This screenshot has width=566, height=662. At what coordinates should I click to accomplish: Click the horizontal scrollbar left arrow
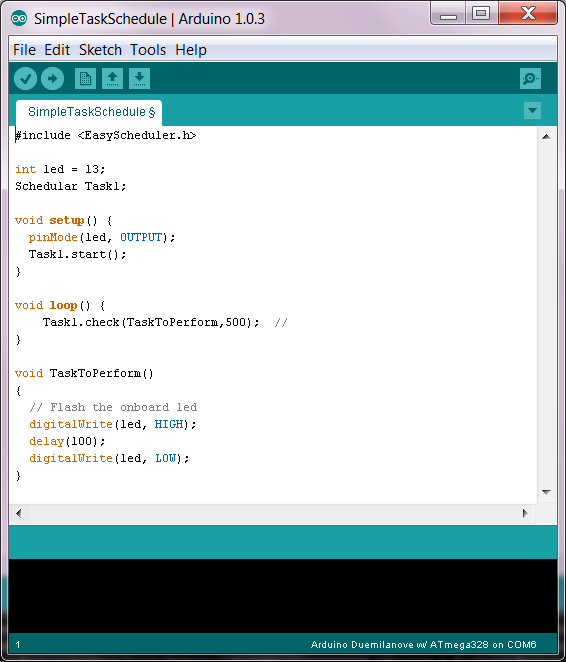coord(18,513)
